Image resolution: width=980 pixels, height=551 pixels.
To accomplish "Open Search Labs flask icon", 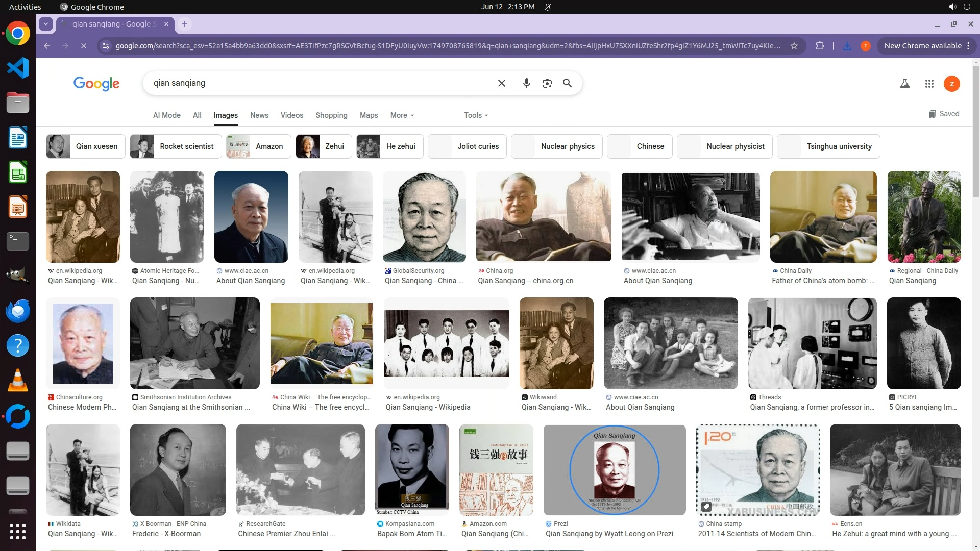I will click(904, 84).
